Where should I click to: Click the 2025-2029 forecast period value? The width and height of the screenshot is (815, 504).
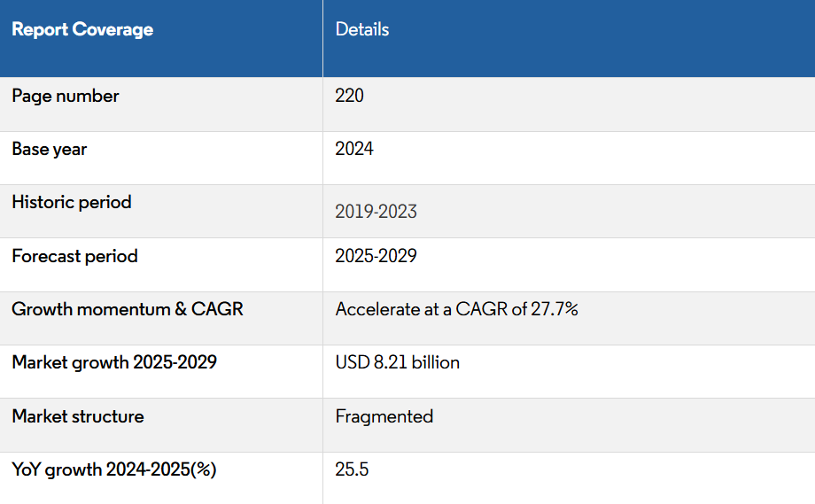376,256
